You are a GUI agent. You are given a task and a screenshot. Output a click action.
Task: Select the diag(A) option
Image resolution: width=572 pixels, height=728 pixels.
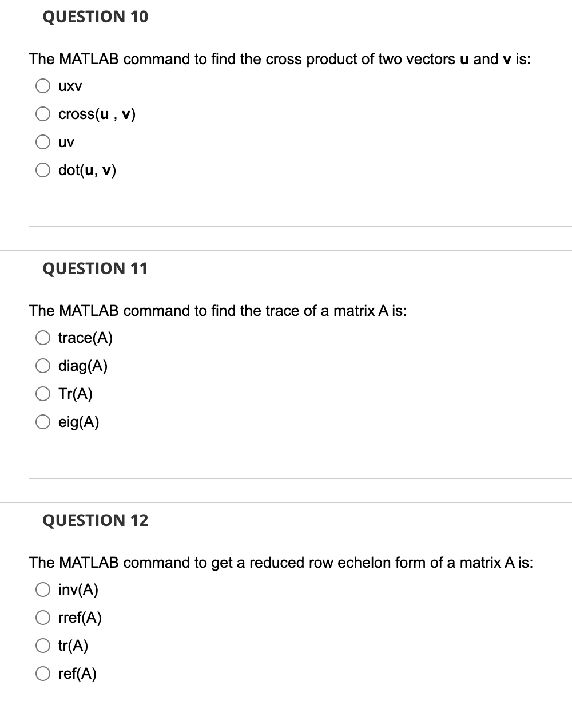[43, 366]
